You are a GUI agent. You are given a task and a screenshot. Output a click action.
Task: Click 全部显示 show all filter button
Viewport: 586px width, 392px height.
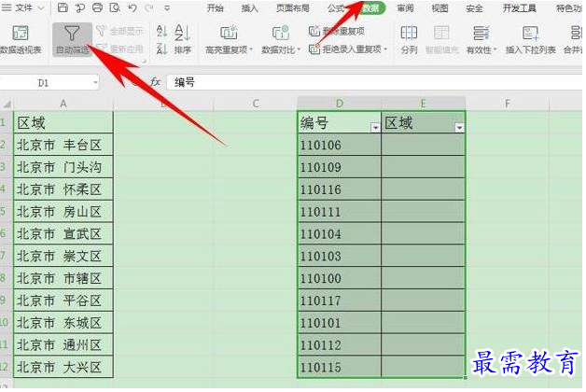tap(120, 32)
